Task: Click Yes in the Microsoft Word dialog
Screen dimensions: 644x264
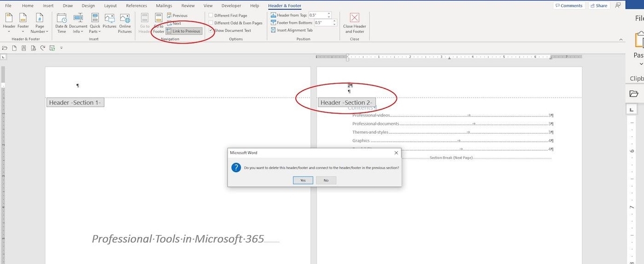Action: tap(303, 180)
